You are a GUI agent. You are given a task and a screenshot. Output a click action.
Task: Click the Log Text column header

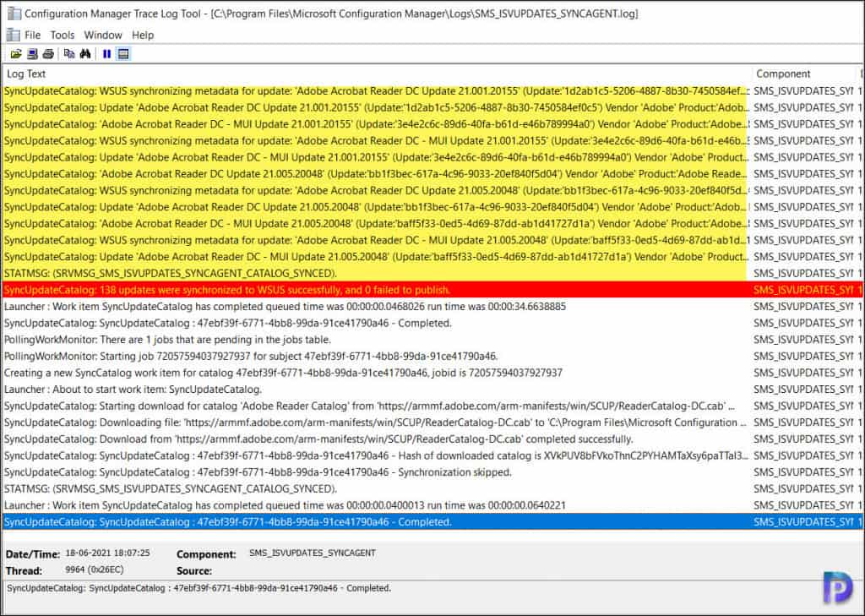tap(377, 74)
